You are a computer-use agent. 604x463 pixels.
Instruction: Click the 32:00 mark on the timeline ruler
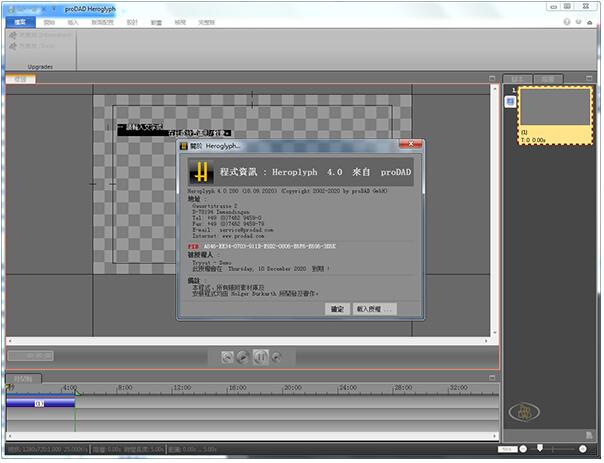point(459,388)
